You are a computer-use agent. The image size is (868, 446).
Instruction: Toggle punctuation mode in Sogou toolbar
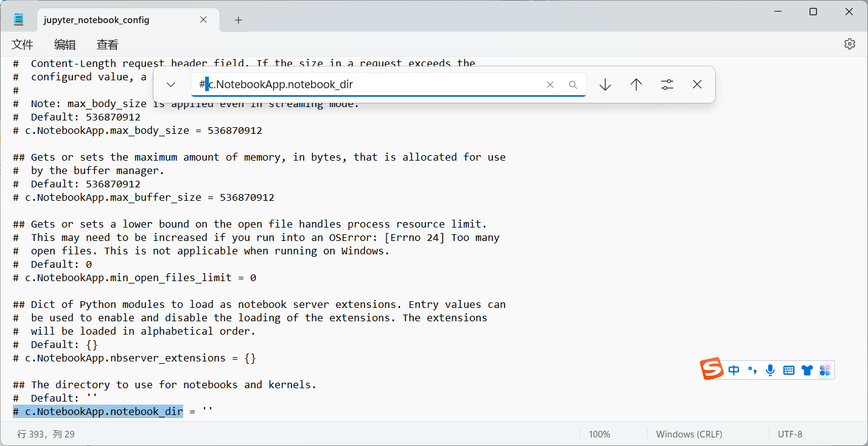click(752, 369)
